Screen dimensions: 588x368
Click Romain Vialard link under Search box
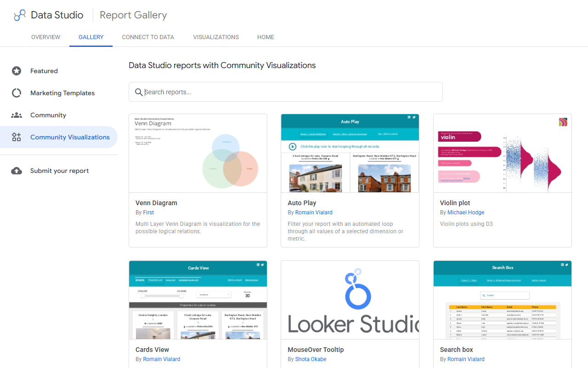(466, 359)
